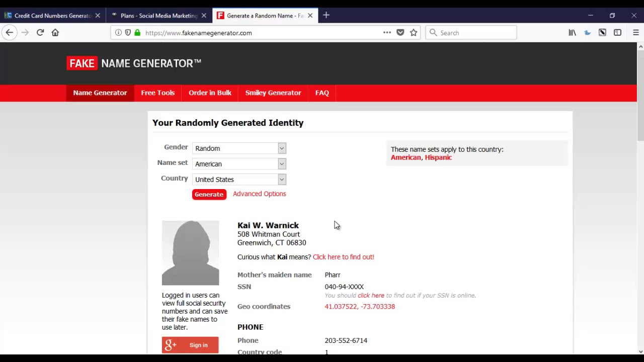Expand the Name set dropdown showing American
This screenshot has height=362, width=644.
(239, 164)
